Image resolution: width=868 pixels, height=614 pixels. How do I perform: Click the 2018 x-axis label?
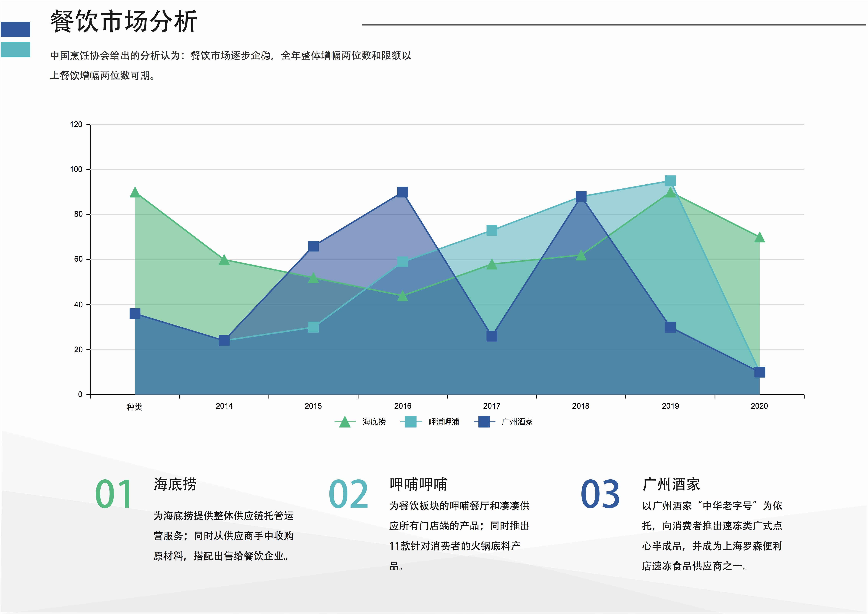coord(581,406)
